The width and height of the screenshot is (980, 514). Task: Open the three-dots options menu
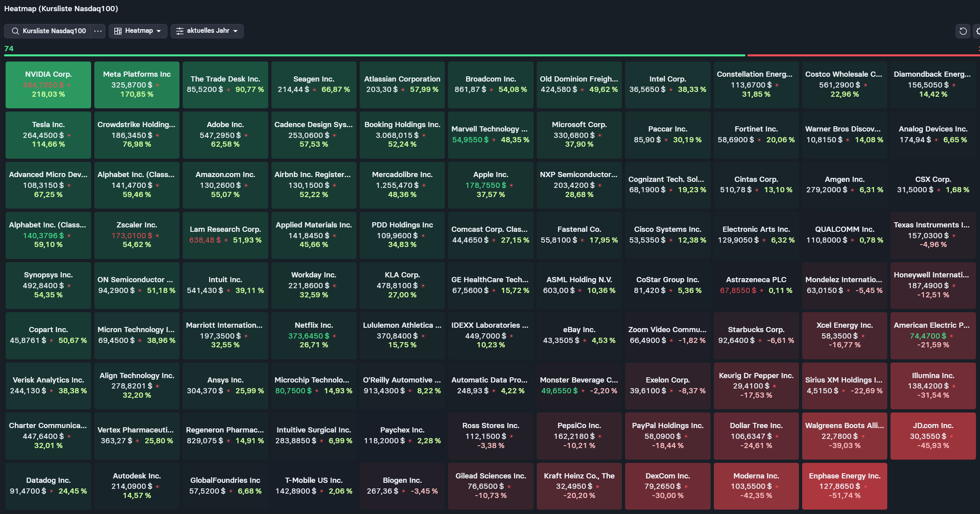click(98, 31)
